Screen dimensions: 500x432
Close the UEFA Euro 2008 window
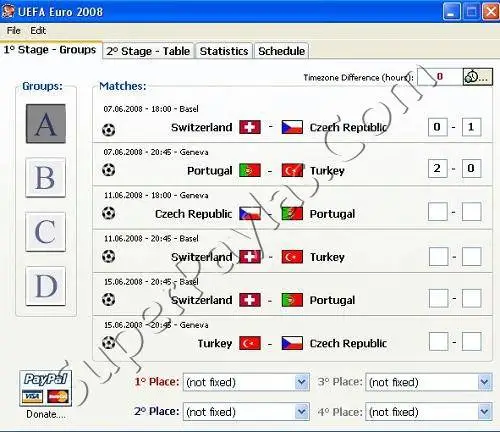tap(491, 12)
